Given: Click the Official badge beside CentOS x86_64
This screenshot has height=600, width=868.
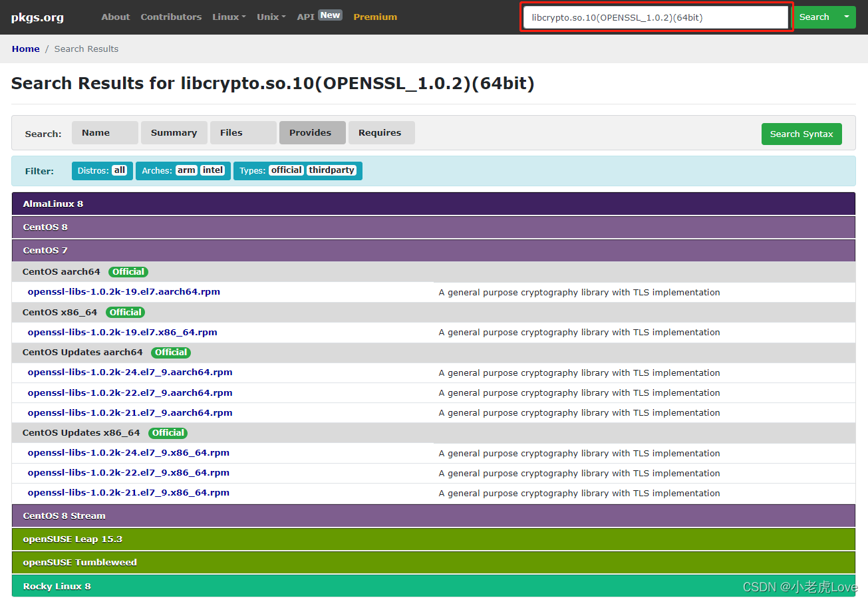Looking at the screenshot, I should (x=126, y=312).
